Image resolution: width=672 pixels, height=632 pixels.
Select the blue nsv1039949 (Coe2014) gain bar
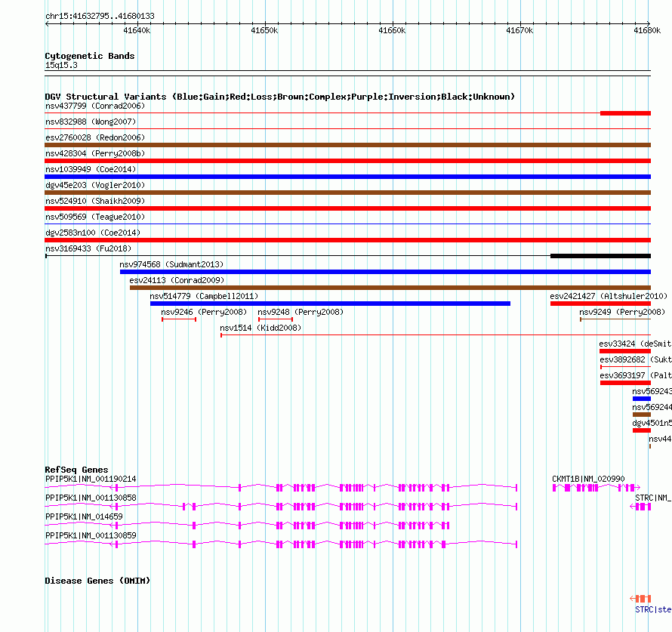pyautogui.click(x=347, y=177)
